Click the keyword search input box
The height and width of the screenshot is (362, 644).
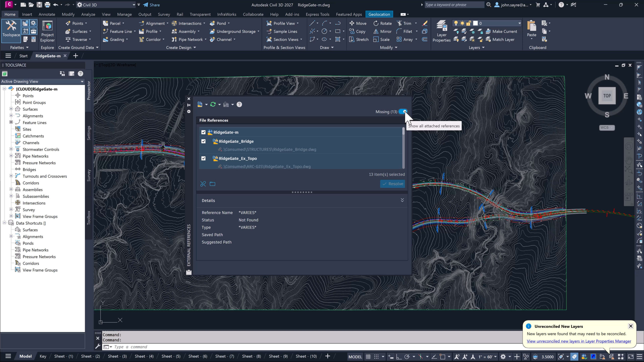click(x=454, y=5)
